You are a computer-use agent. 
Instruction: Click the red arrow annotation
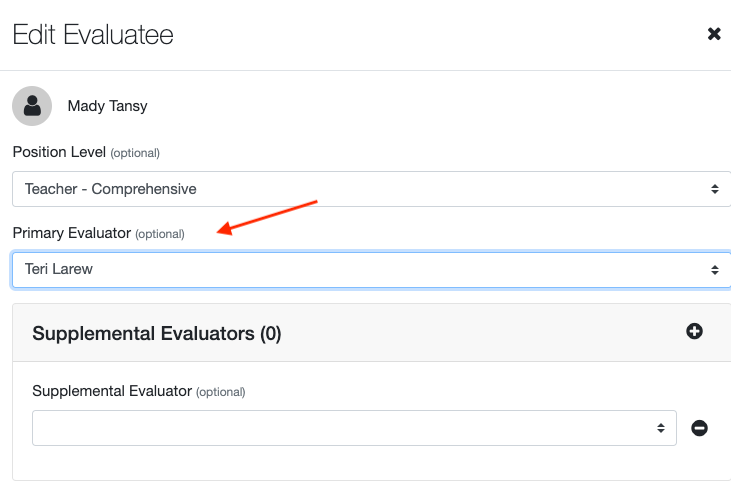267,218
